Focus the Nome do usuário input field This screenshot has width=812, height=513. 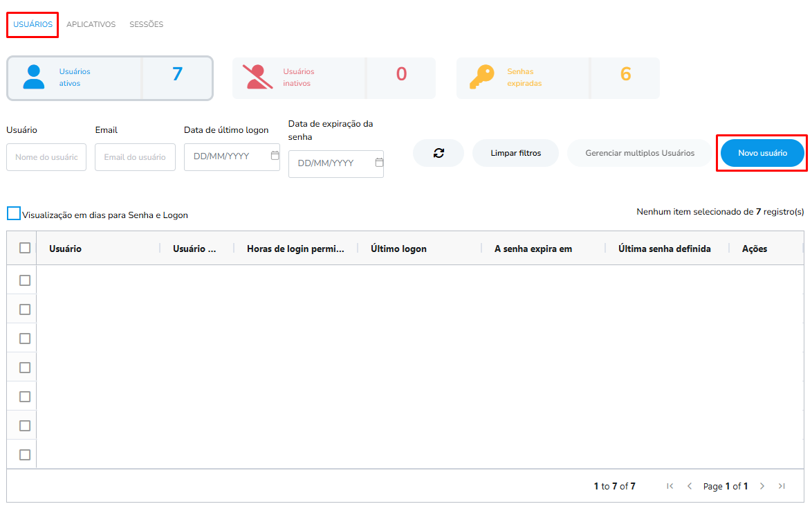[x=46, y=157]
